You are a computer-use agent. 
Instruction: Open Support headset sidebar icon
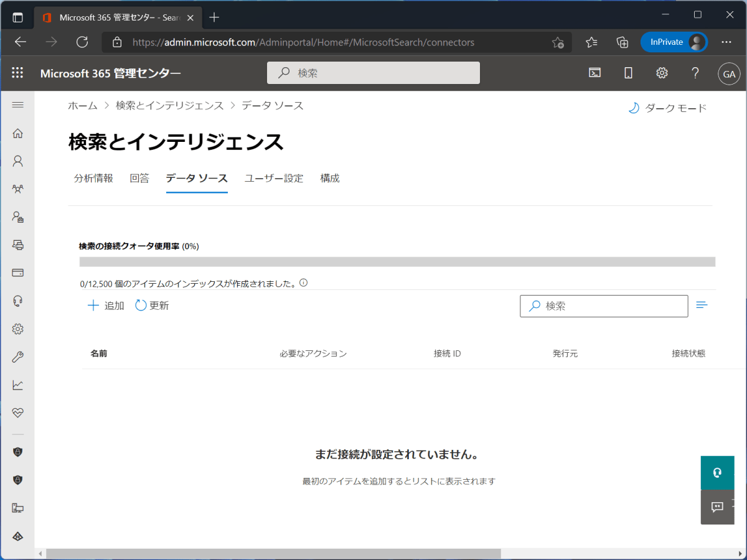click(x=17, y=301)
